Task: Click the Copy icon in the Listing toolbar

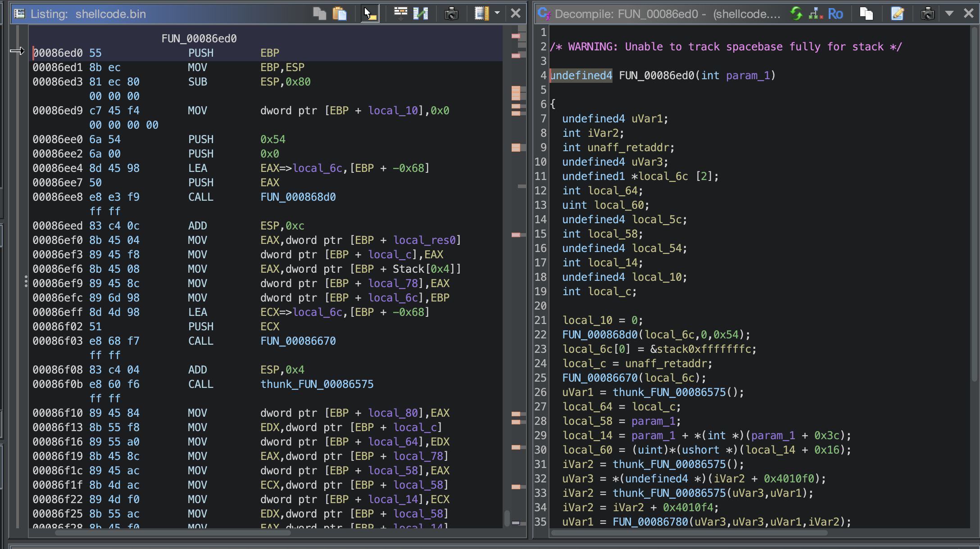Action: (x=319, y=14)
